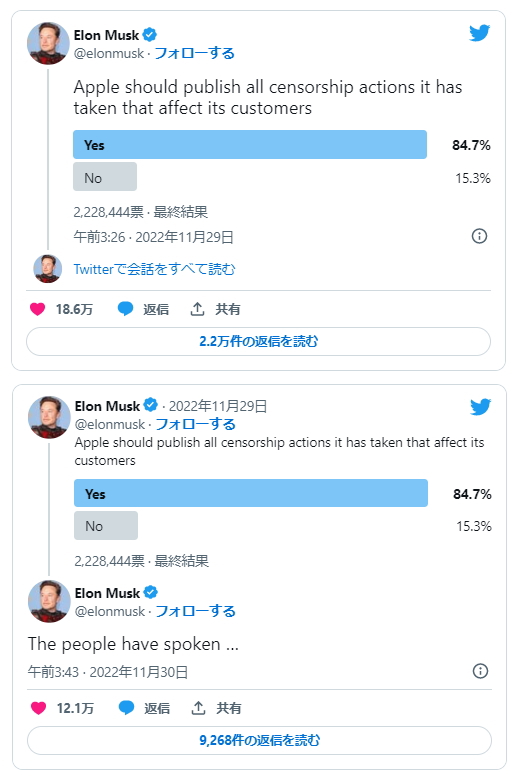Click share icon on the second tweet
The height and width of the screenshot is (779, 516).
point(198,708)
